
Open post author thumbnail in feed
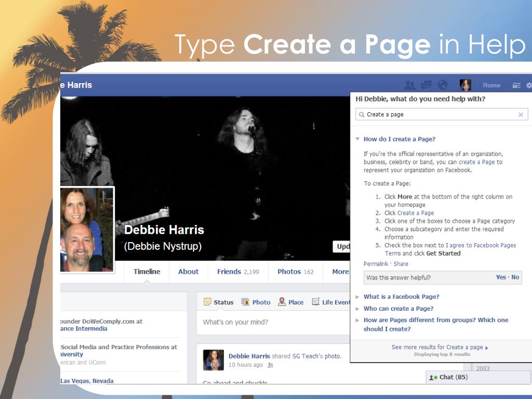click(214, 360)
